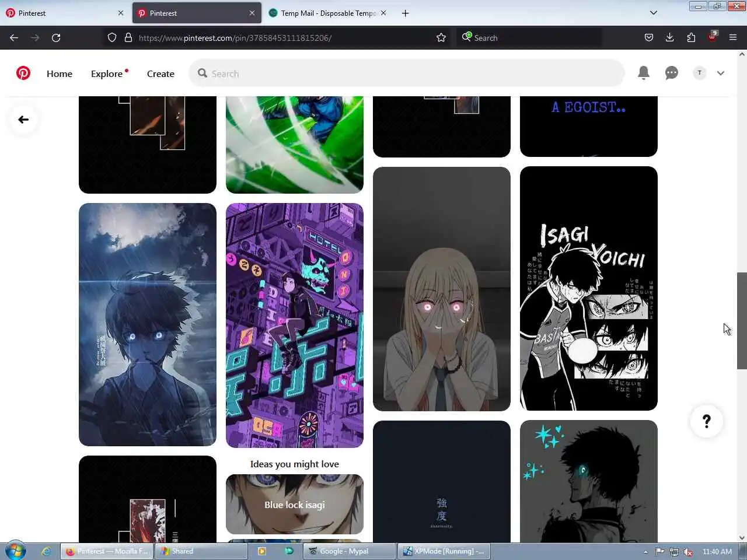List all tabs dropdown

tap(654, 13)
